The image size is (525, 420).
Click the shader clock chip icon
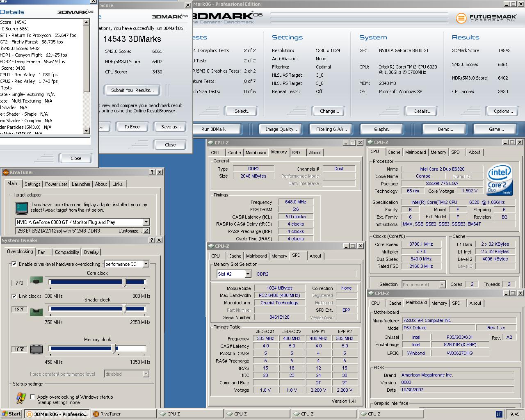coord(37,311)
